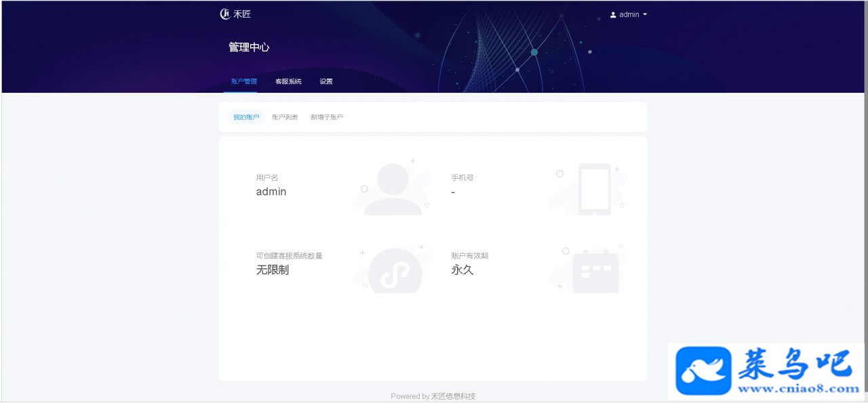The height and width of the screenshot is (403, 868).
Task: Click the 无限制 value
Action: [x=273, y=270]
